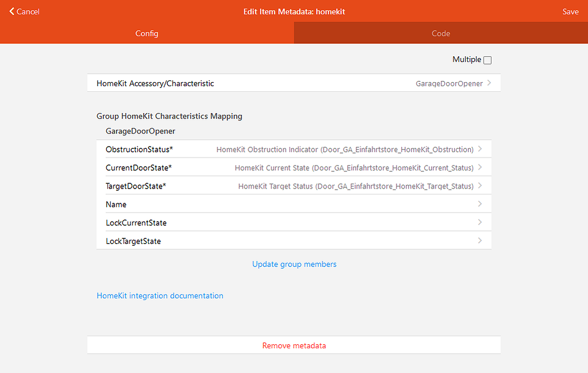588x373 pixels.
Task: Click the Edit Item Metadata: homekit title
Action: coord(294,11)
